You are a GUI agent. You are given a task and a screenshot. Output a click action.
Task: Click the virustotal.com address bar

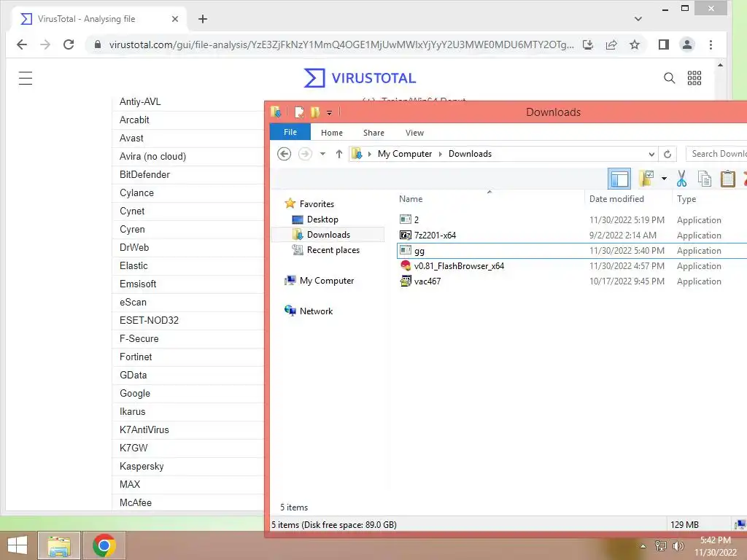(x=341, y=44)
